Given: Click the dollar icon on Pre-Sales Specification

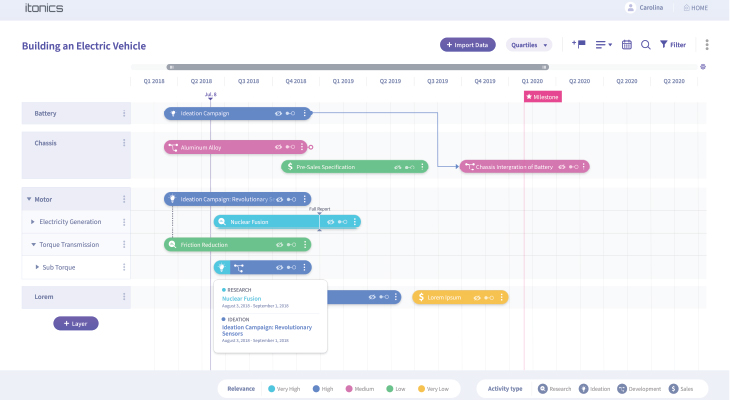Looking at the screenshot, I should click(x=289, y=167).
